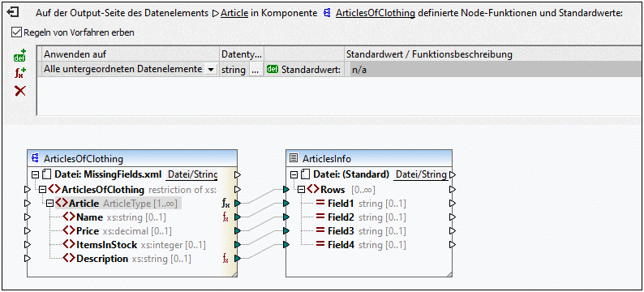
Task: Collapse the Article node in tree
Action: point(49,203)
